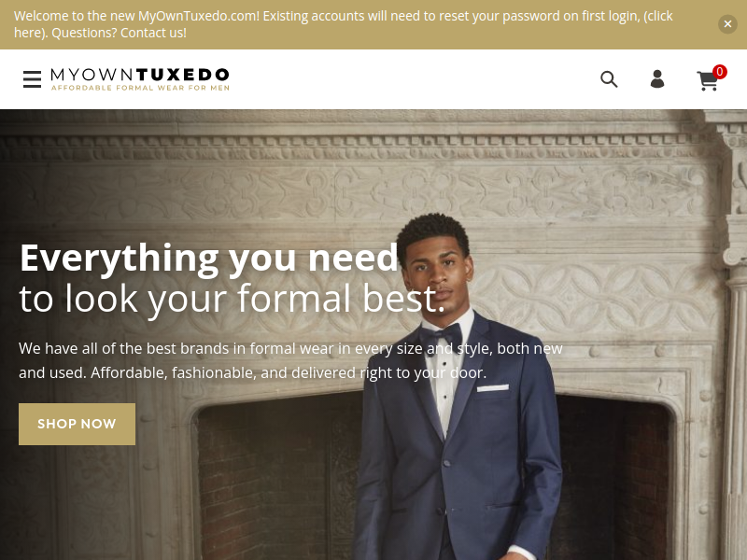Viewport: 747px width, 560px height.
Task: Click the brick fireplace opening in the background
Action: click(278, 476)
